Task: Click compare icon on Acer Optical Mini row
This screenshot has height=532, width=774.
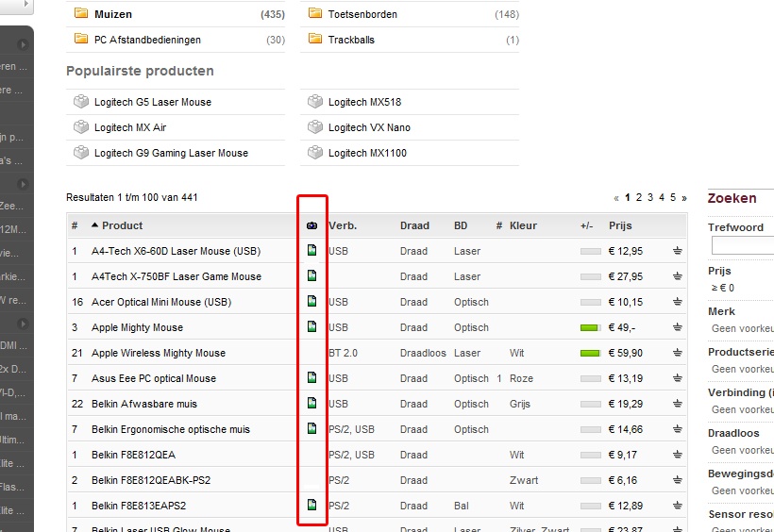Action: (678, 302)
